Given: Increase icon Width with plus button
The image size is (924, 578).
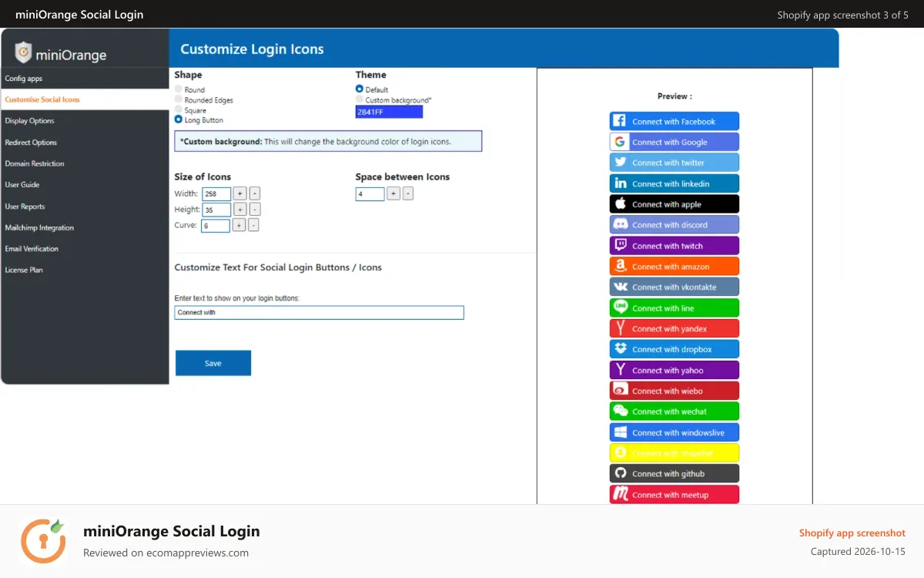Looking at the screenshot, I should coord(239,193).
